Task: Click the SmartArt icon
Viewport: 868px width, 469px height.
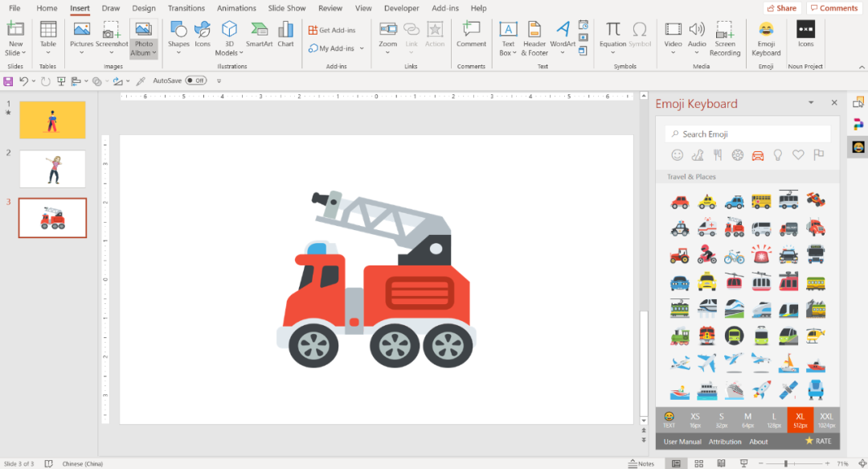Action: pos(259,35)
